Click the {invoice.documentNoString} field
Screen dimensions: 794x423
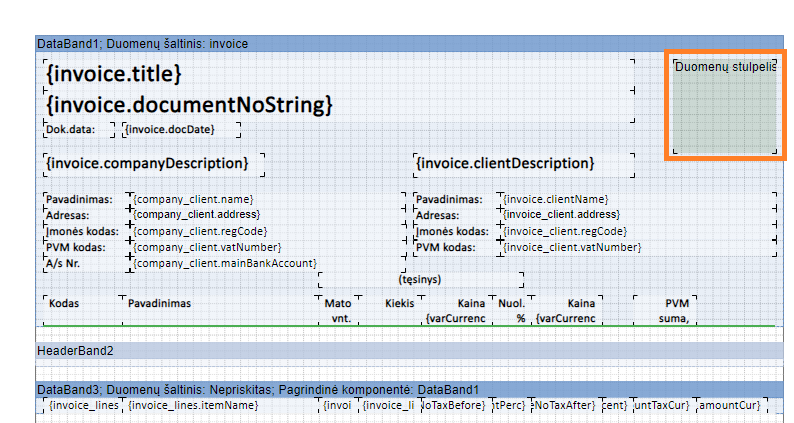(x=189, y=105)
